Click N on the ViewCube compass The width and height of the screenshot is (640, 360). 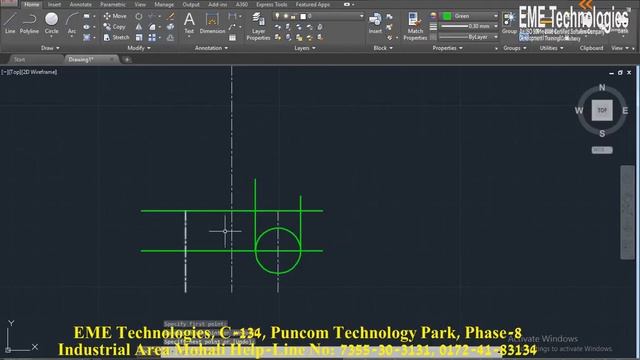tap(602, 87)
